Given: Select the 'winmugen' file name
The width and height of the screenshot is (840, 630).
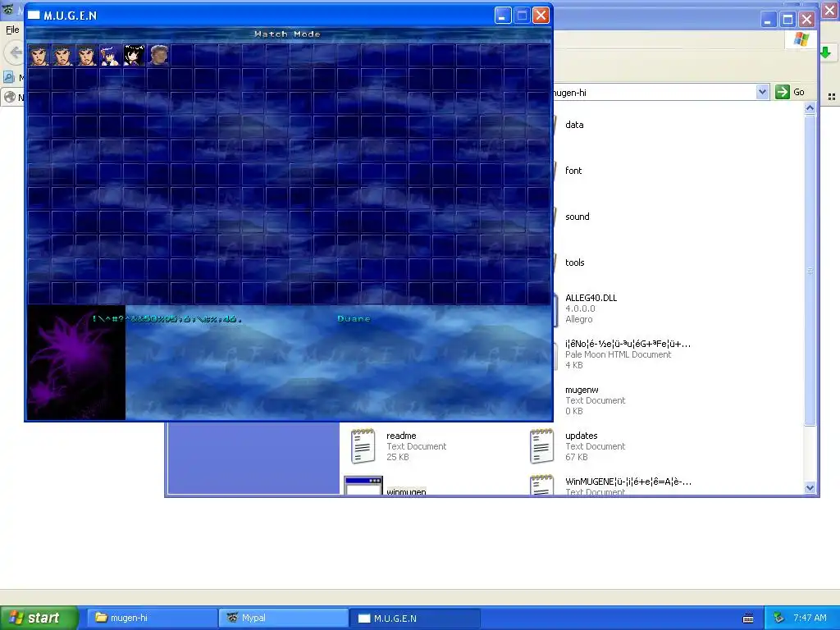Looking at the screenshot, I should click(x=406, y=491).
